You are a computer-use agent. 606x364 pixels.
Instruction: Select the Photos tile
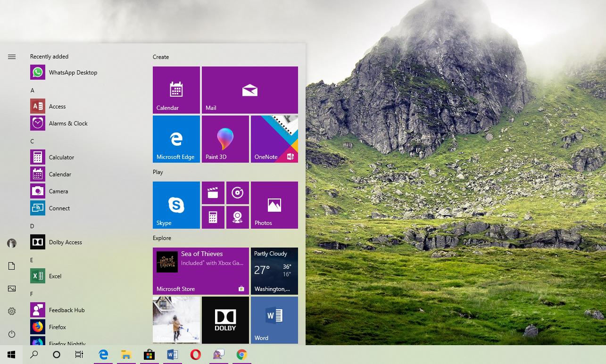click(274, 205)
